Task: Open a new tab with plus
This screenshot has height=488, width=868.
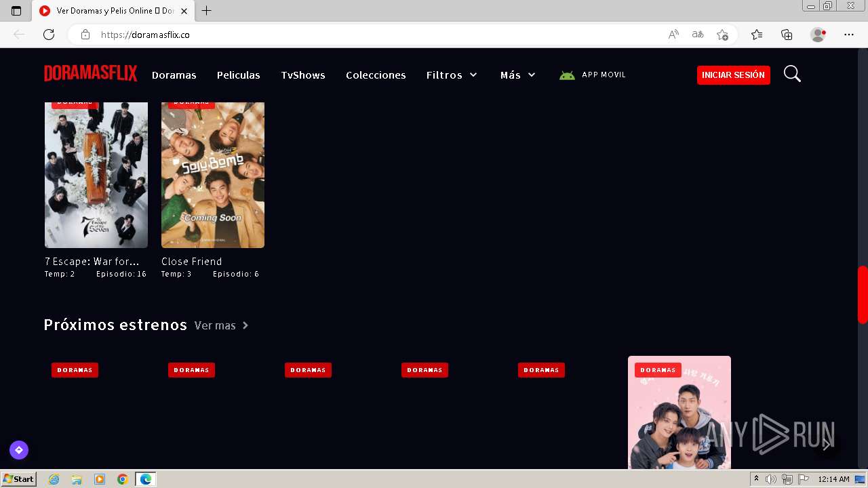Action: 207,11
